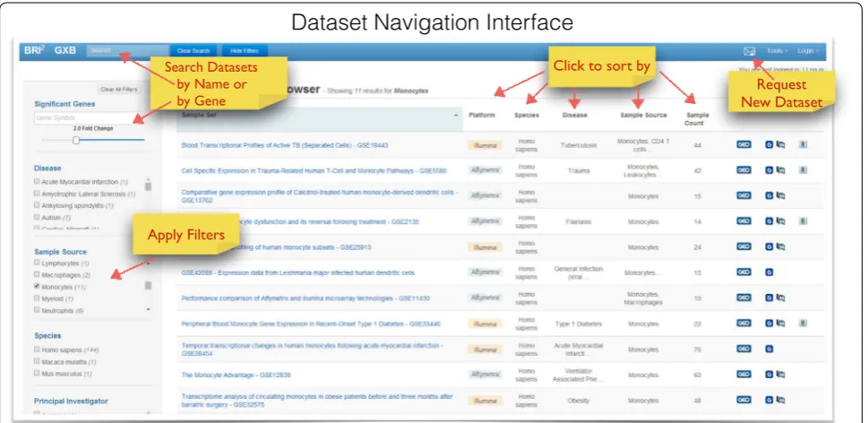This screenshot has height=423, width=868.
Task: Sort table by Disease column header
Action: tap(574, 116)
